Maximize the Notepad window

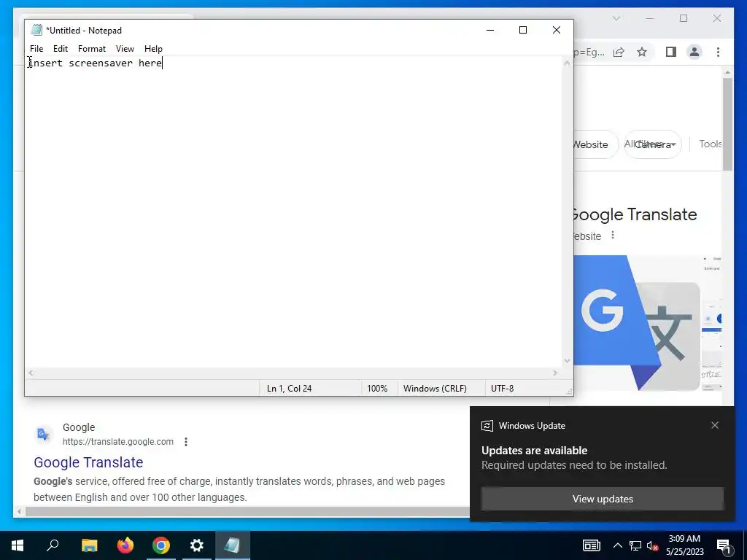pos(523,30)
